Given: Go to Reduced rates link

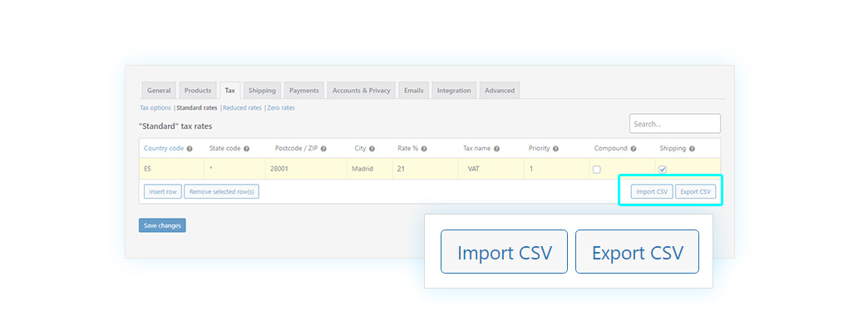Looking at the screenshot, I should [242, 108].
